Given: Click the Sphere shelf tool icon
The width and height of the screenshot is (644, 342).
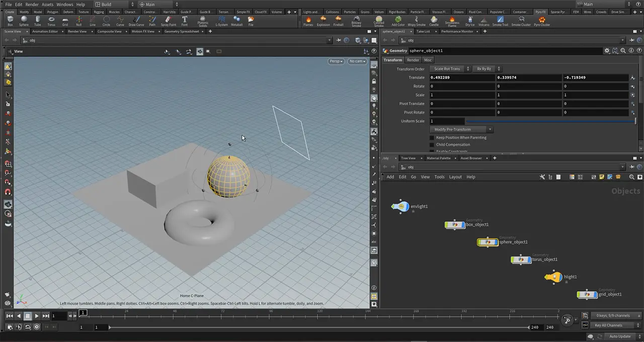Looking at the screenshot, I should click(24, 21).
